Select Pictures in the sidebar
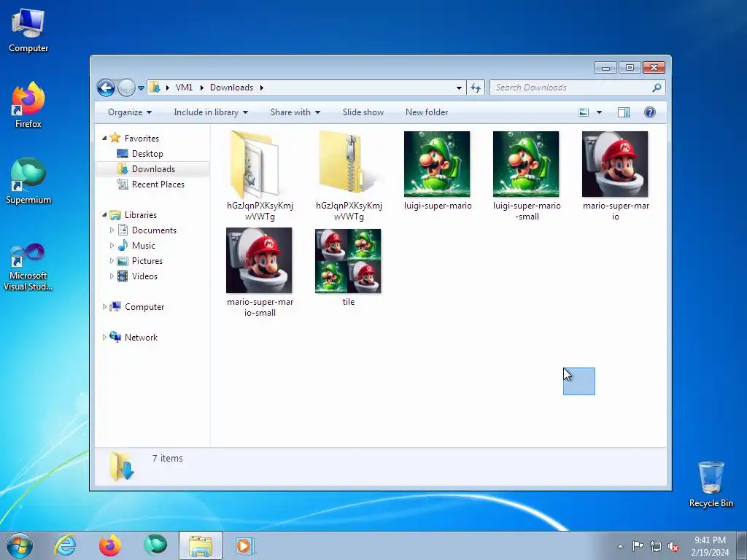The image size is (747, 560). 147,261
